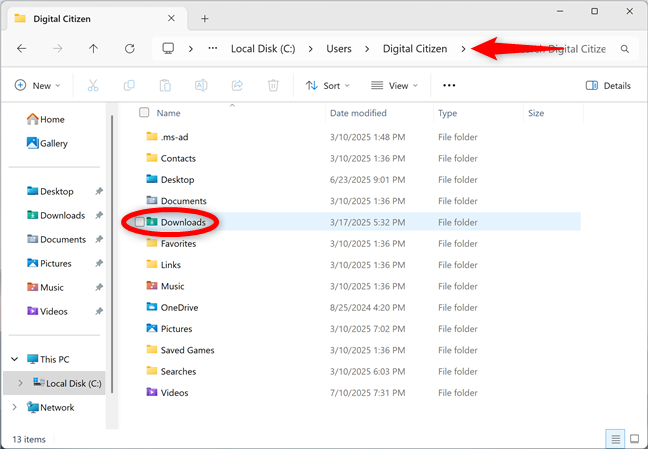The image size is (648, 449).
Task: Select the Searches folder
Action: (x=358, y=371)
